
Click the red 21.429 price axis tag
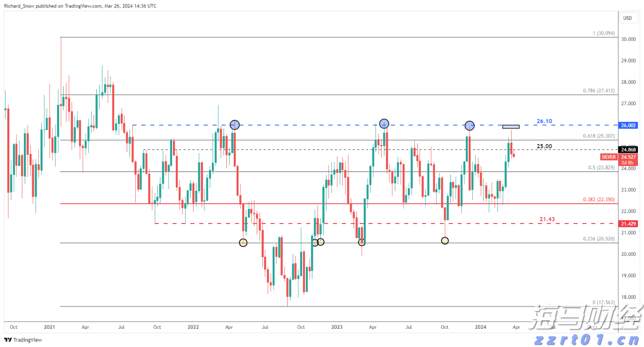tap(627, 224)
